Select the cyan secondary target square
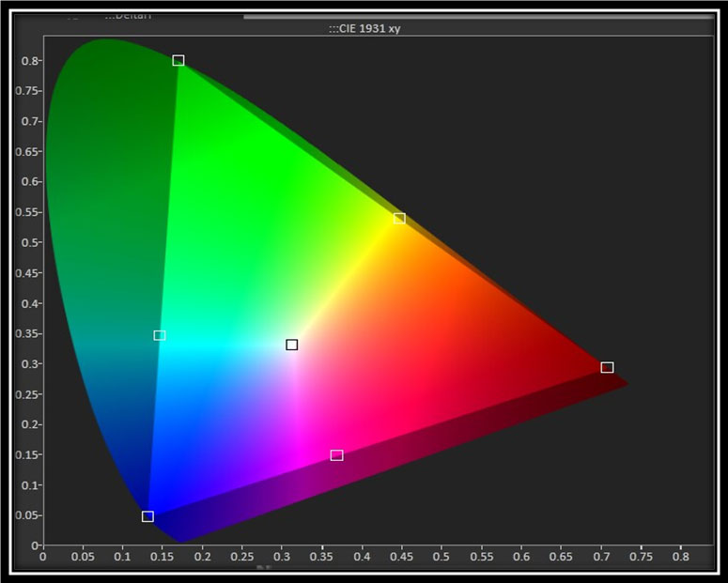Screen dimensions: 728x583 coord(160,335)
